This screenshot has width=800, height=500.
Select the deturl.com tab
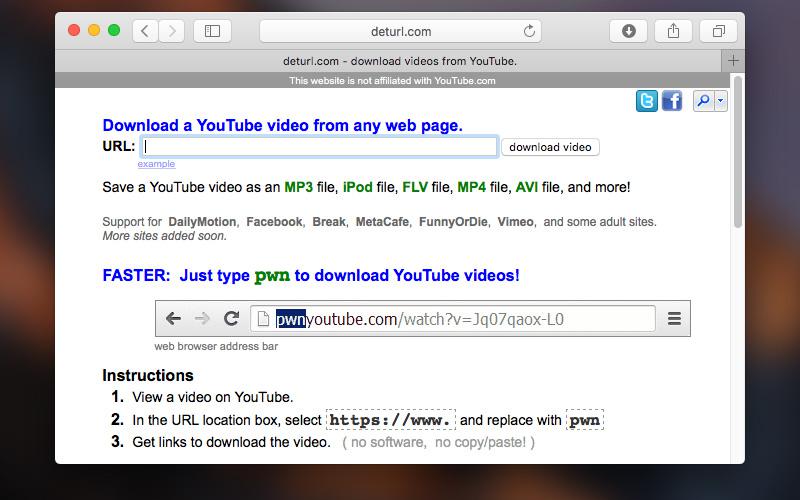coord(388,61)
